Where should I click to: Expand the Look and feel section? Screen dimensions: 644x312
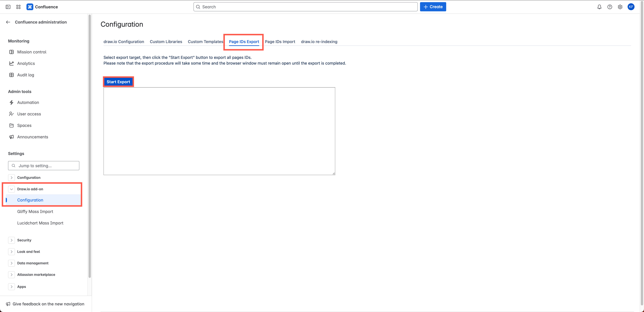[x=11, y=252]
